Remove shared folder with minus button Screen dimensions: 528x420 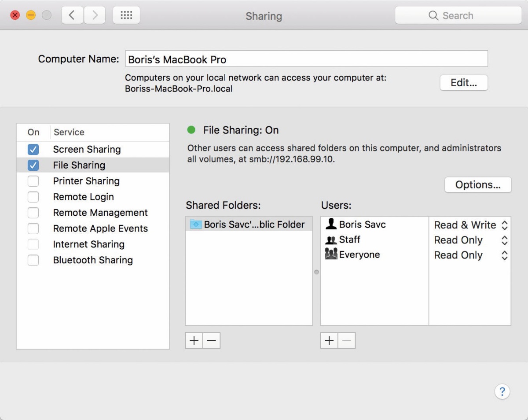point(212,340)
